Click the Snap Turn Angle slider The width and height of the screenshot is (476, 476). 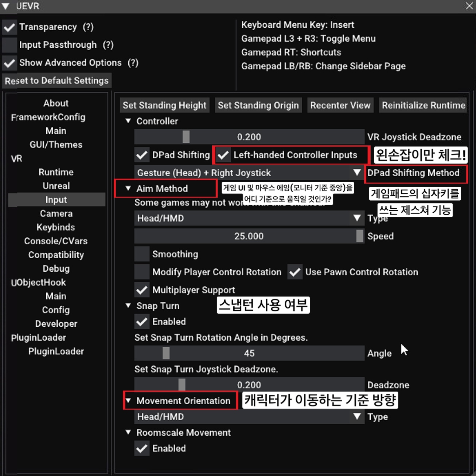coord(249,353)
